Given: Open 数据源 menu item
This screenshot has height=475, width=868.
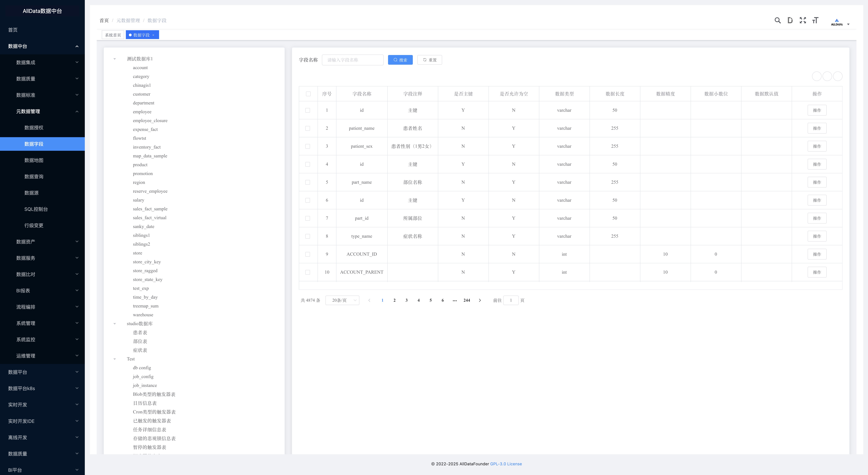Looking at the screenshot, I should (x=42, y=193).
